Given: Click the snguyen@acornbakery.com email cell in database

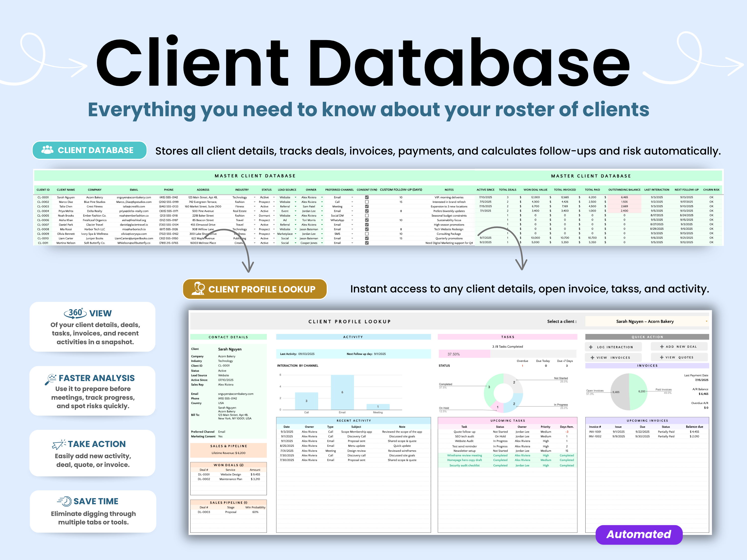Looking at the screenshot, I should coord(134,197).
